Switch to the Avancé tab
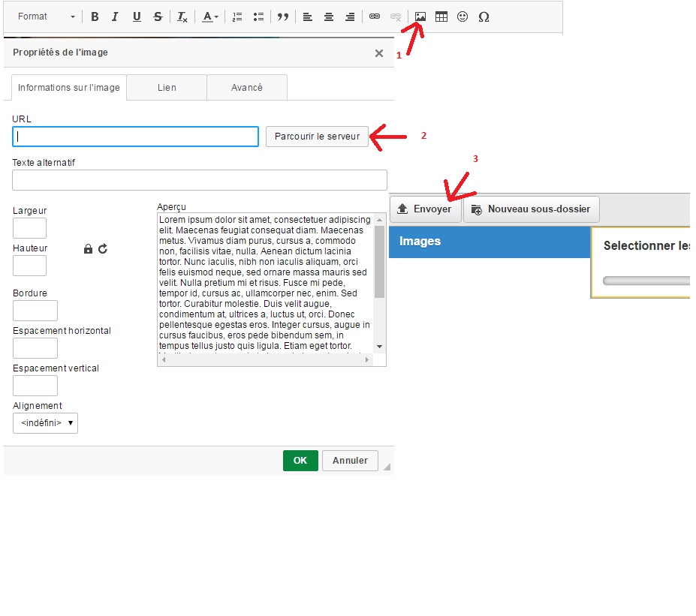Viewport: 696px width, 616px height. (247, 87)
